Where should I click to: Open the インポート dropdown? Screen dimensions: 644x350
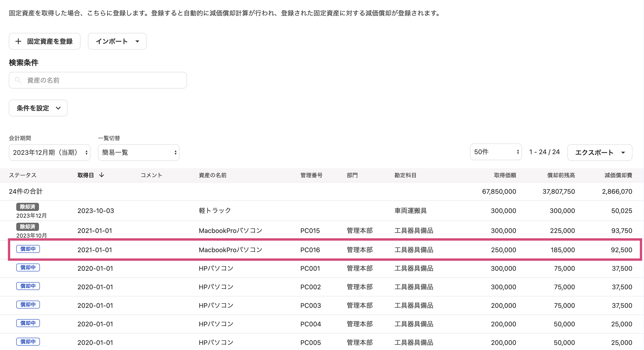tap(117, 41)
